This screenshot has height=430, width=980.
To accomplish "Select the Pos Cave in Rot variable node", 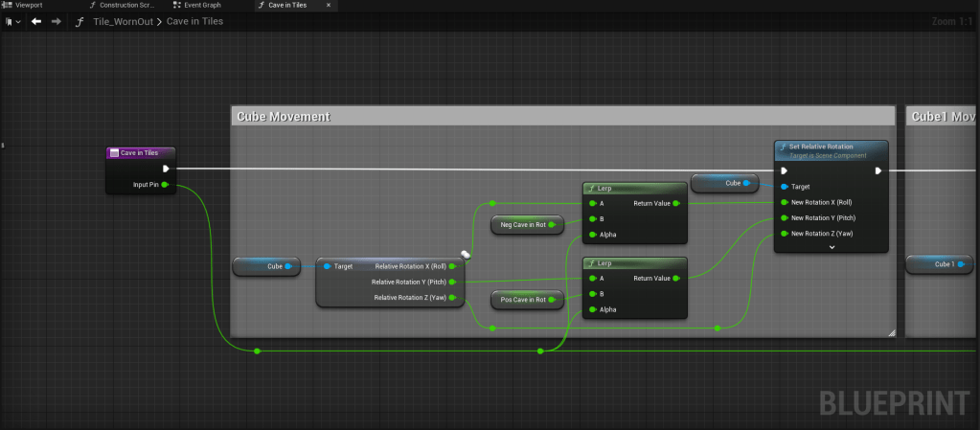I will [x=523, y=299].
